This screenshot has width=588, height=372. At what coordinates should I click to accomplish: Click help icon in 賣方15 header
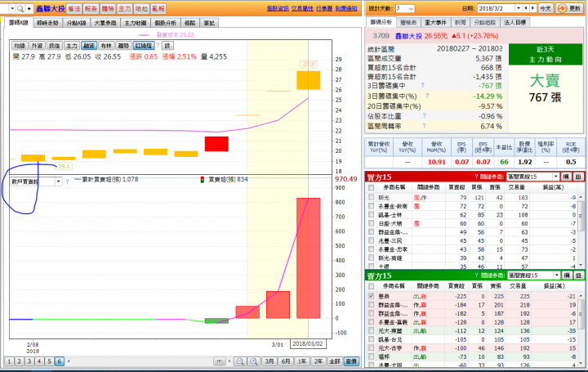(476, 276)
